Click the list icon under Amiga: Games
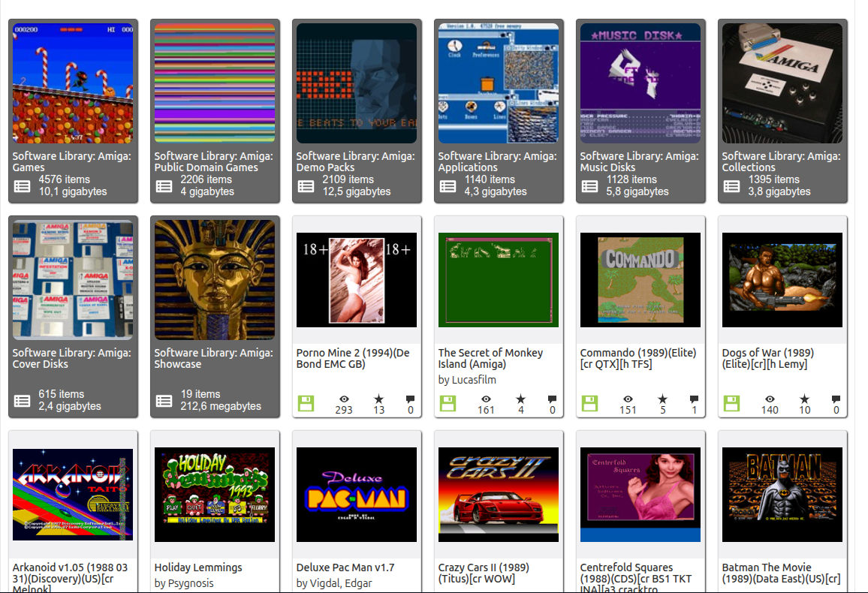Image resolution: width=868 pixels, height=593 pixels. click(23, 186)
